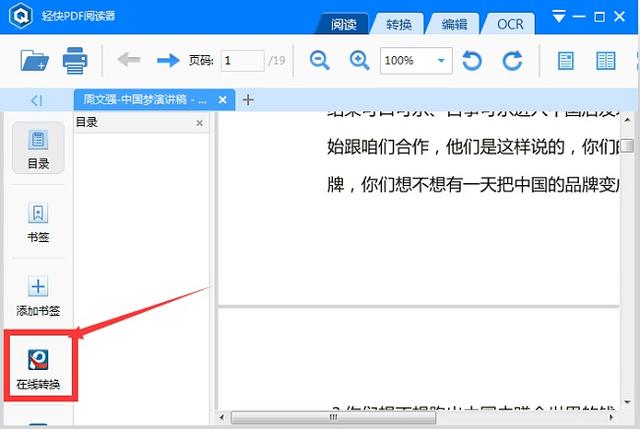Click 添加书签 to add bookmark

click(38, 296)
